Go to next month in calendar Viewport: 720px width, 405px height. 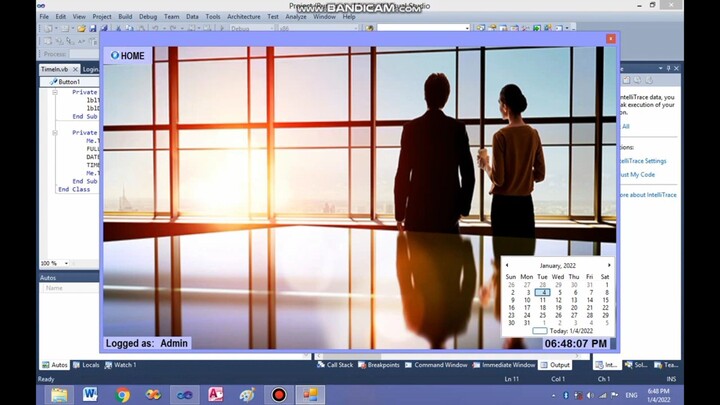(x=608, y=265)
